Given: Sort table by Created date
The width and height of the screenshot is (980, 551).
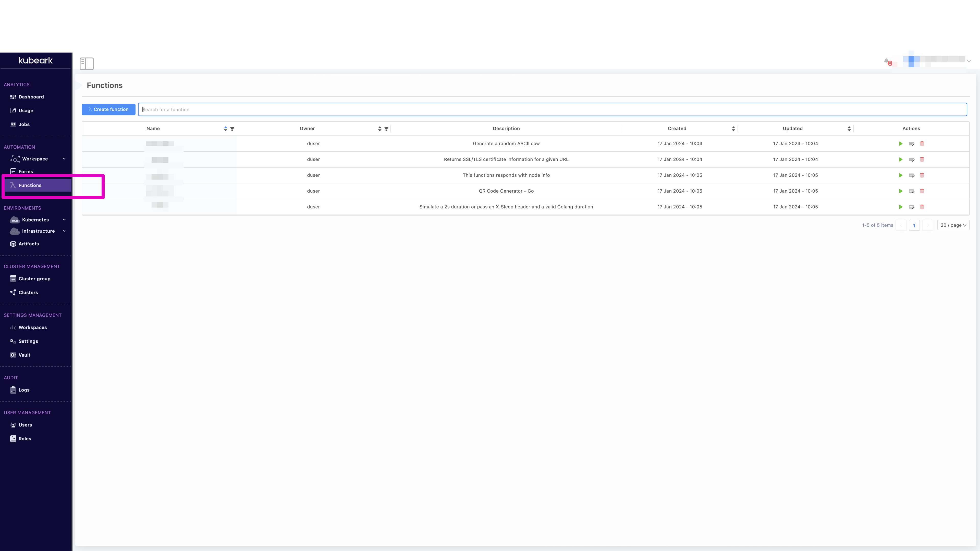Looking at the screenshot, I should coord(733,129).
